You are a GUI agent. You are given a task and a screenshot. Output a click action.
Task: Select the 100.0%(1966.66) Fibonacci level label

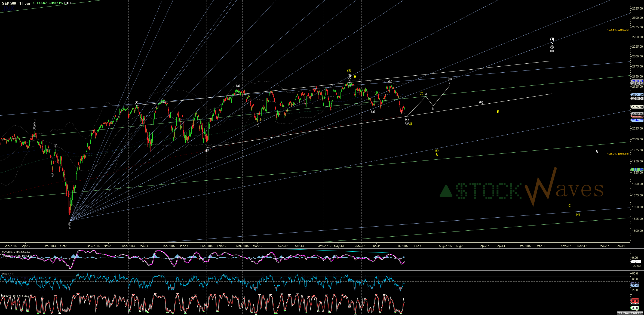(618, 154)
